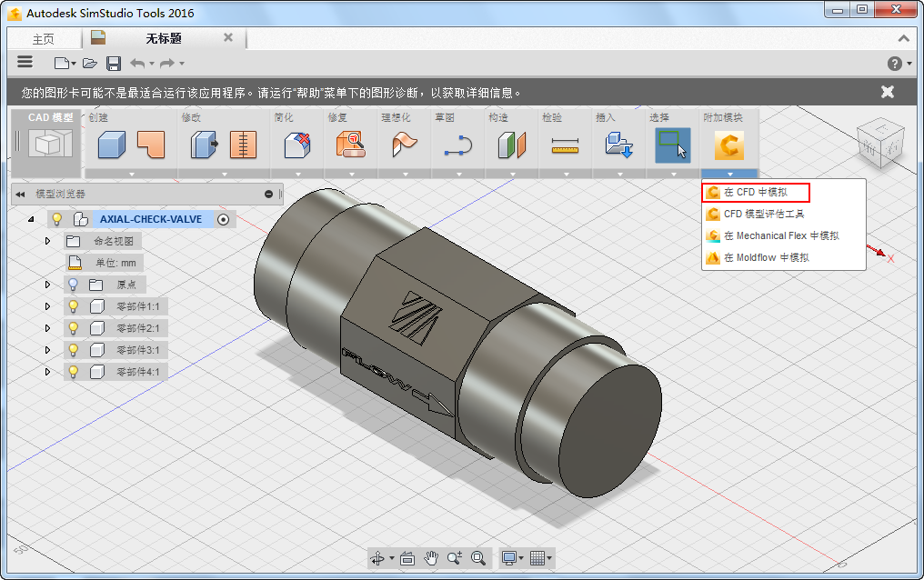Screen dimensions: 924x580
Task: Expand the 零部件3:1 component node
Action: point(48,350)
